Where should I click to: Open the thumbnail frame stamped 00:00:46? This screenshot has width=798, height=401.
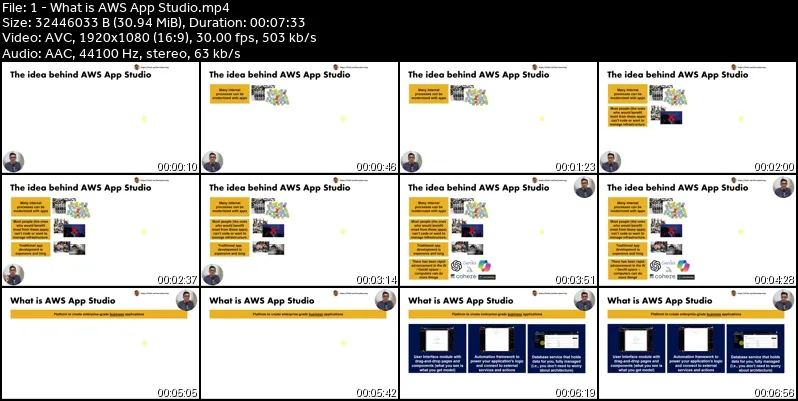point(299,118)
